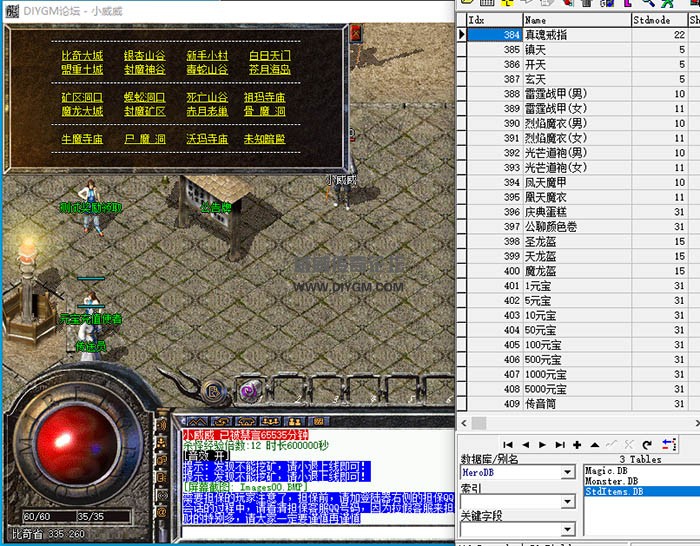Teleport to 赤月老巢
This screenshot has height=546, width=700.
(207, 111)
